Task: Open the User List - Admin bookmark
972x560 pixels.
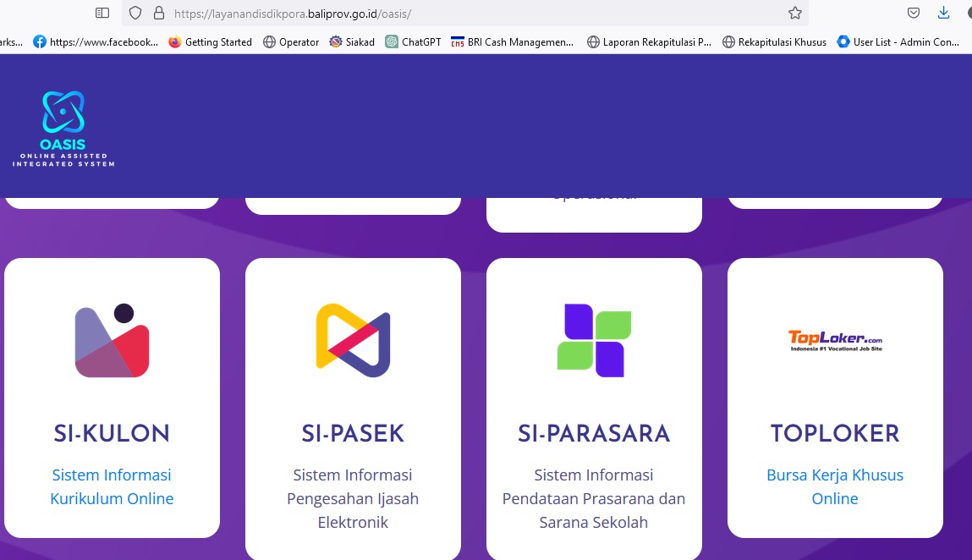Action: click(x=898, y=41)
